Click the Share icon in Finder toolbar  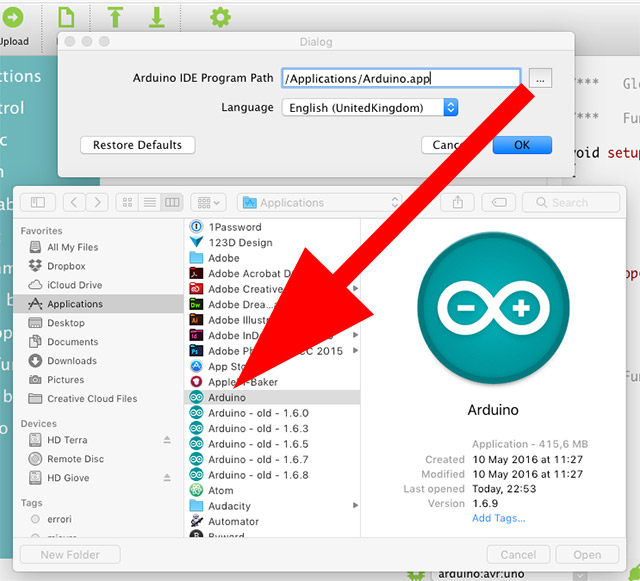tap(458, 202)
